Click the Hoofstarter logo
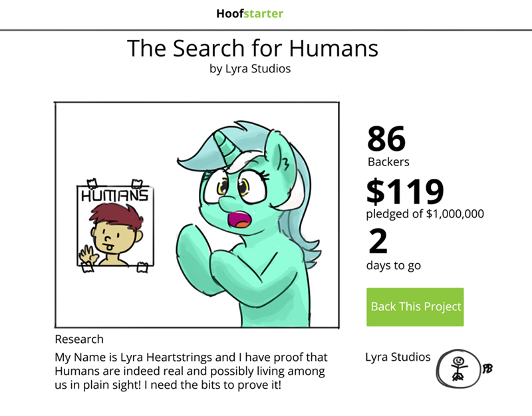 [x=249, y=13]
